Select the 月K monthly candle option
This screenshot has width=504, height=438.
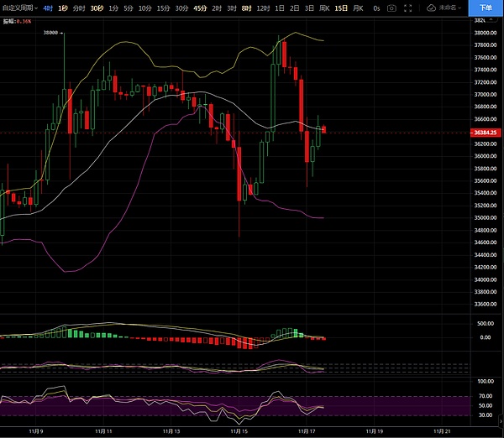[359, 8]
